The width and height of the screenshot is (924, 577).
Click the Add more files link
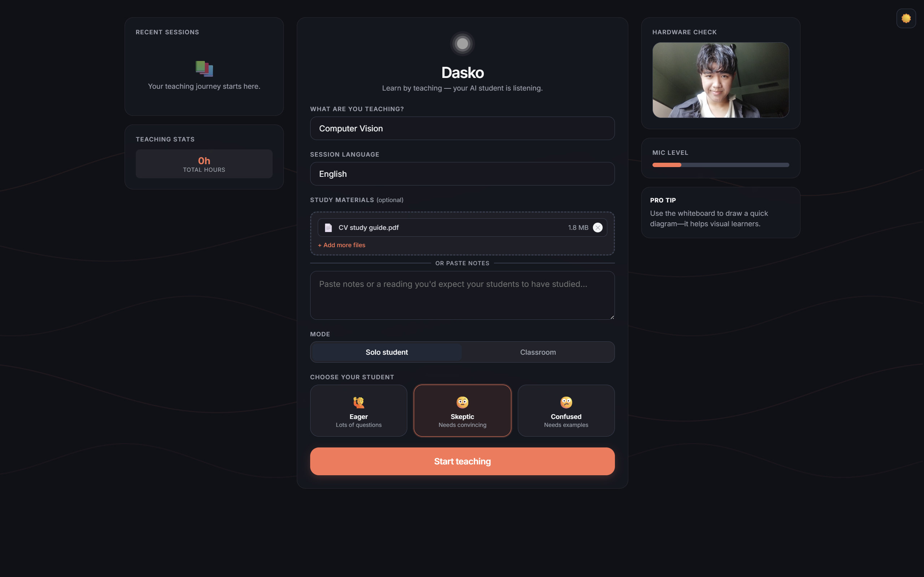click(341, 245)
